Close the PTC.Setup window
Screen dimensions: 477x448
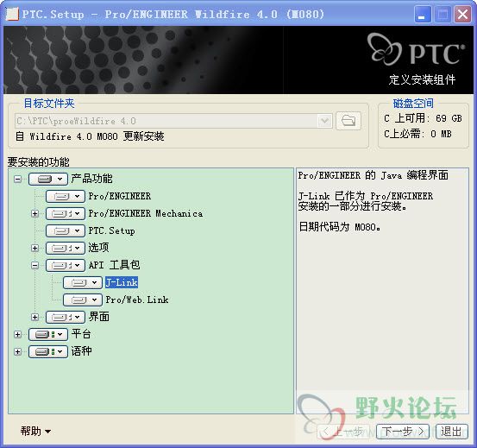(x=462, y=15)
